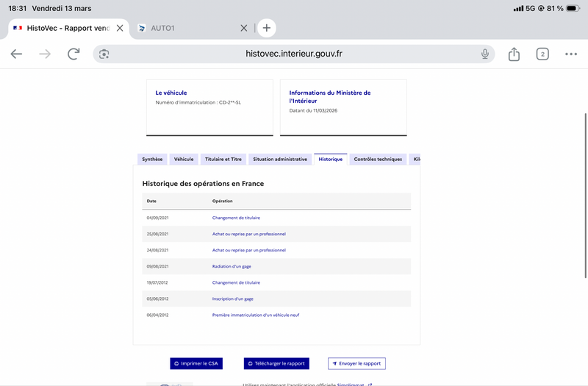The image size is (588, 386).
Task: Open the tab switcher showing 2 tabs
Action: pos(542,54)
